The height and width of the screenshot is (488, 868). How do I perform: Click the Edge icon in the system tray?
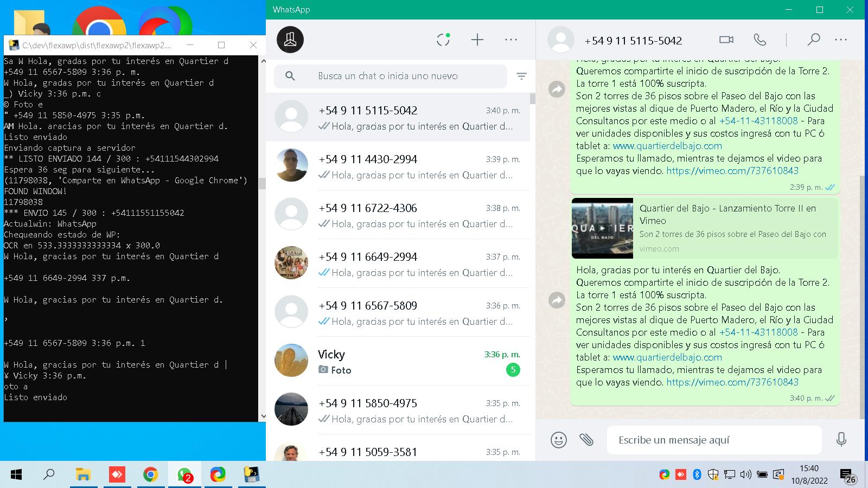tap(665, 475)
